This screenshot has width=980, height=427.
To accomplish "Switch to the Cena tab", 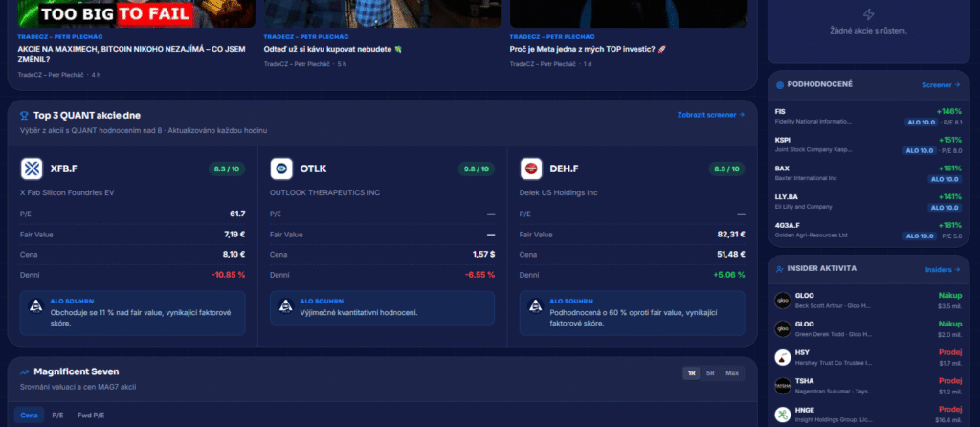I will [x=29, y=415].
